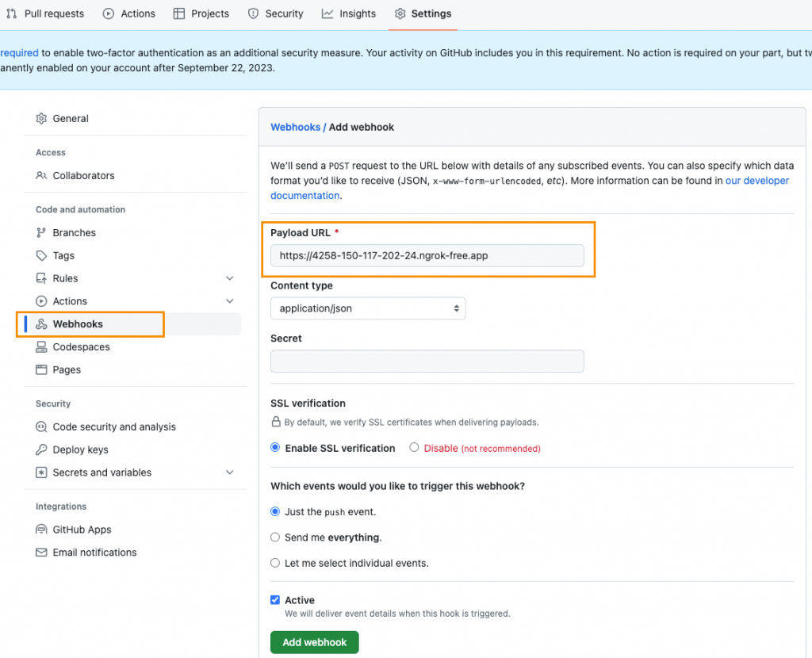Click the Tags tag icon
Screen dimensions: 812x658
coord(41,255)
